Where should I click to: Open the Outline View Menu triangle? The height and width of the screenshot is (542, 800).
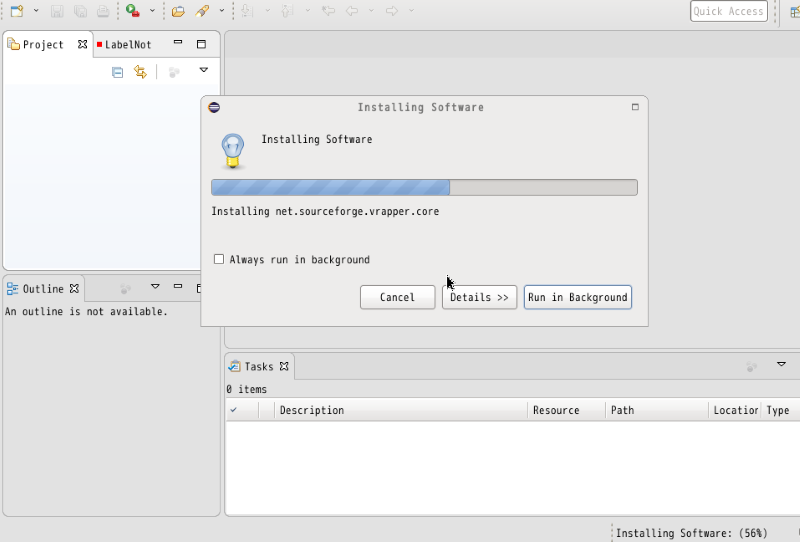coord(155,287)
